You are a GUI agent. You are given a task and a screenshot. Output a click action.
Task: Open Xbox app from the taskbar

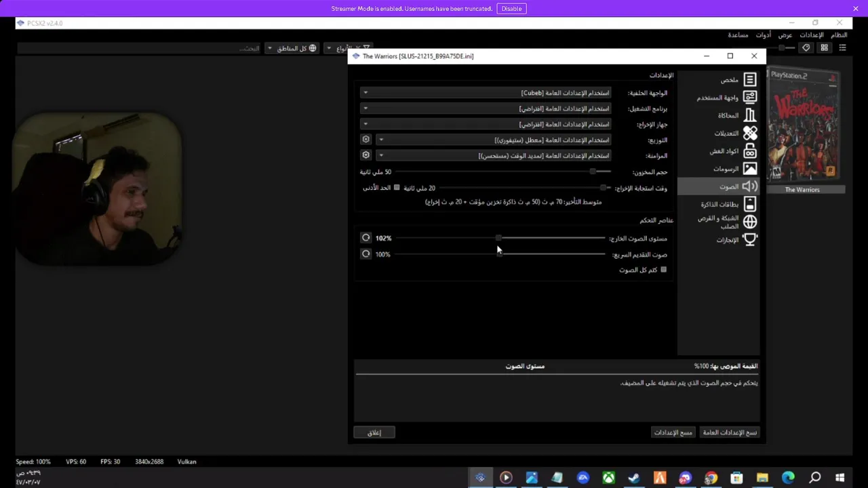(x=608, y=478)
